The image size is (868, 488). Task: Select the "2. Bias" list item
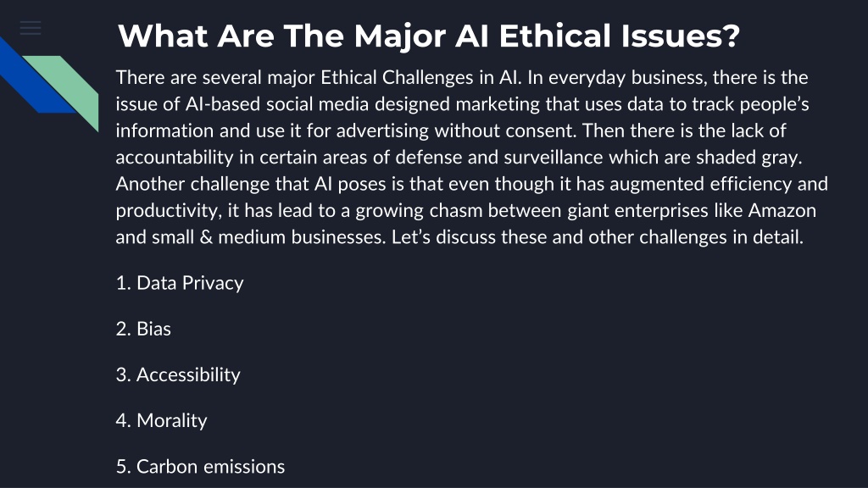point(143,329)
